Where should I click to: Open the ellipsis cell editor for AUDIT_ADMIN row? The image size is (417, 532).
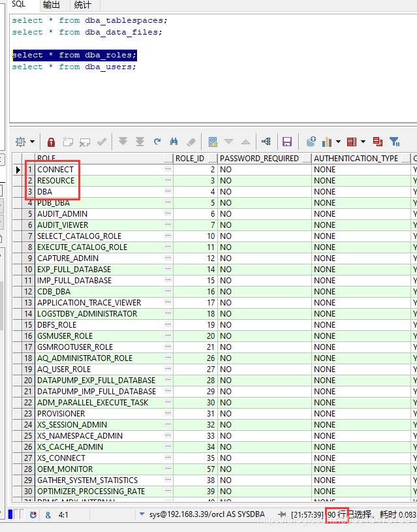click(168, 213)
